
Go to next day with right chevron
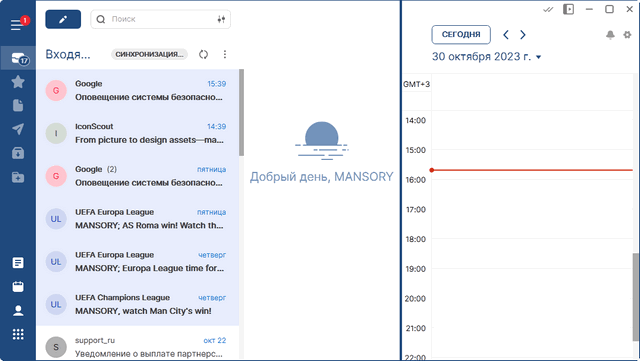pyautogui.click(x=523, y=35)
